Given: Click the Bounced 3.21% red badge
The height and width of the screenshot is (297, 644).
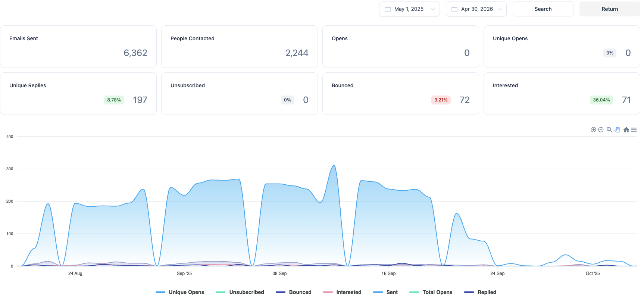Looking at the screenshot, I should [441, 100].
